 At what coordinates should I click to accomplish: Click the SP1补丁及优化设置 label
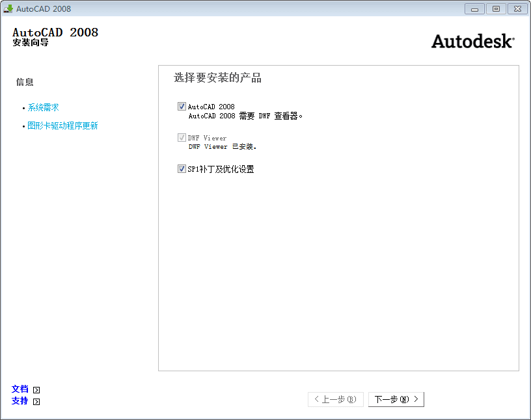(221, 169)
